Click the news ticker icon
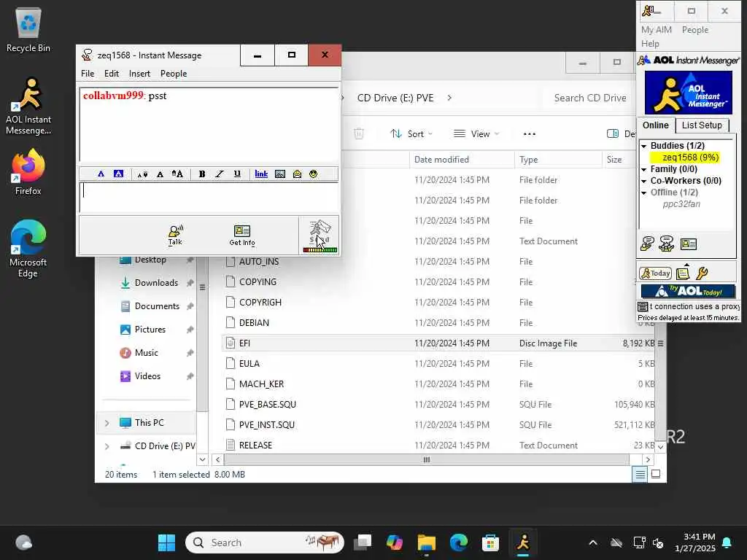The image size is (747, 560). 643,307
